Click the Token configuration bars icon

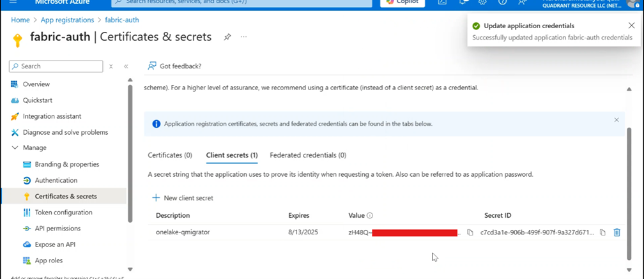[27, 213]
